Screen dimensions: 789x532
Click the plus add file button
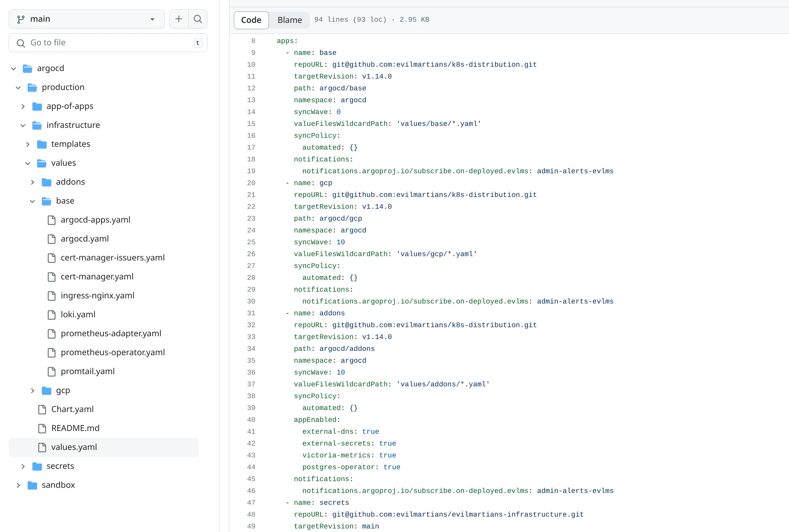pyautogui.click(x=179, y=19)
